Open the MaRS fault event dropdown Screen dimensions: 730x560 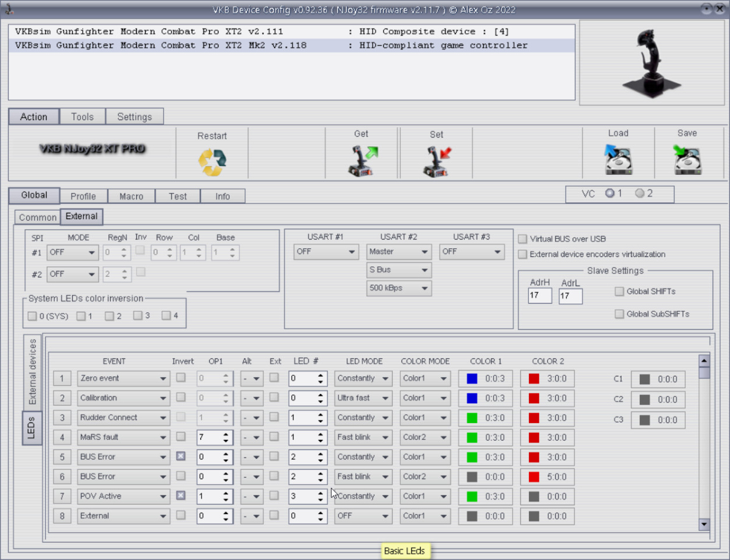pyautogui.click(x=123, y=437)
